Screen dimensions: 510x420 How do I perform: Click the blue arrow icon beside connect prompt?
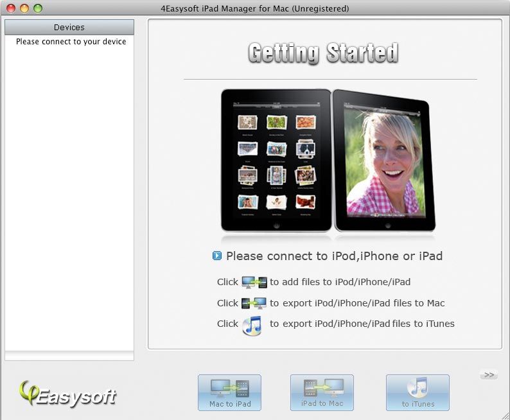pos(217,256)
